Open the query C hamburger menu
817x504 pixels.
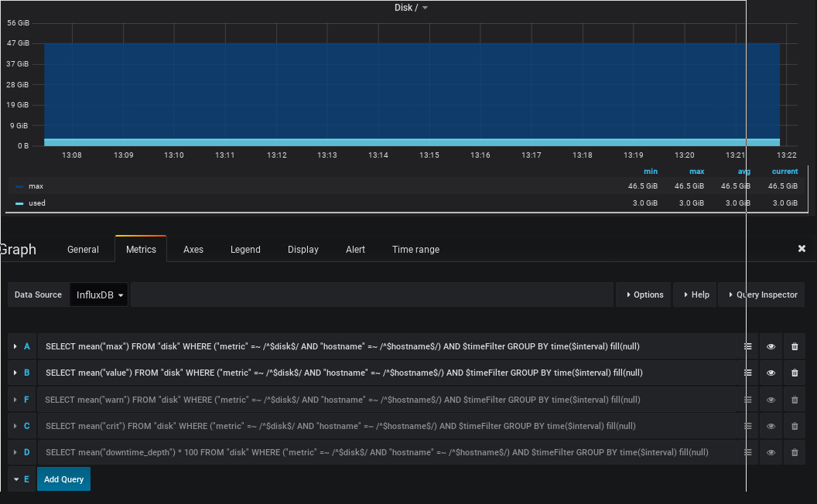coord(747,426)
